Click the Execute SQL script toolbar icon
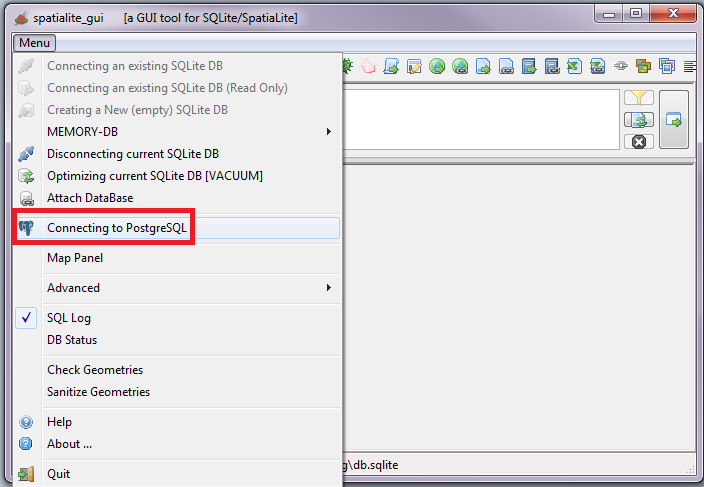 pyautogui.click(x=391, y=66)
